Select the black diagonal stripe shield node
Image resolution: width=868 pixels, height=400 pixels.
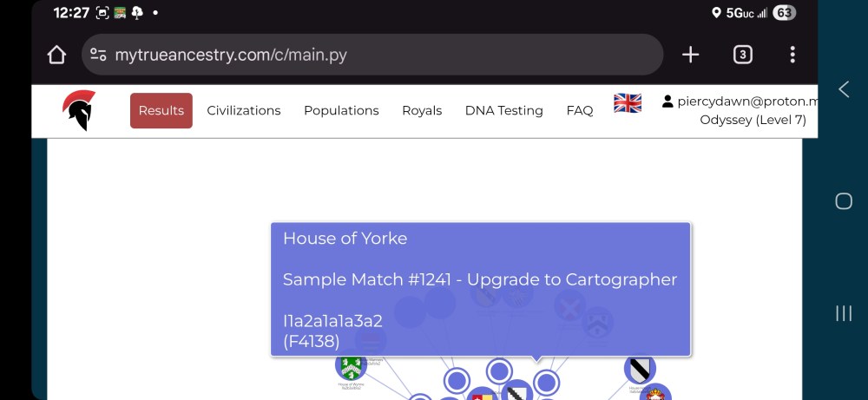[x=640, y=368]
